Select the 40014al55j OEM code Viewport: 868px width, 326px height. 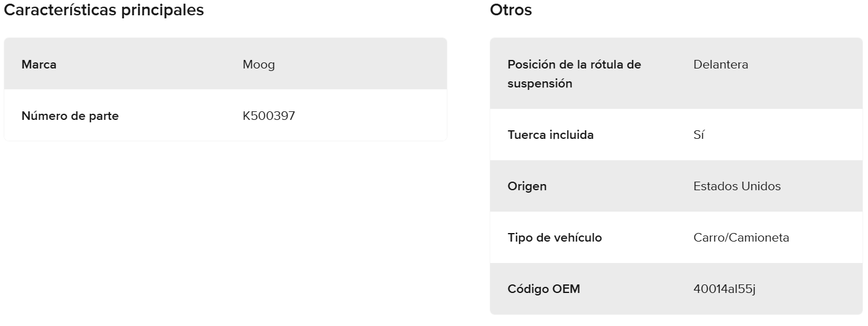point(724,289)
